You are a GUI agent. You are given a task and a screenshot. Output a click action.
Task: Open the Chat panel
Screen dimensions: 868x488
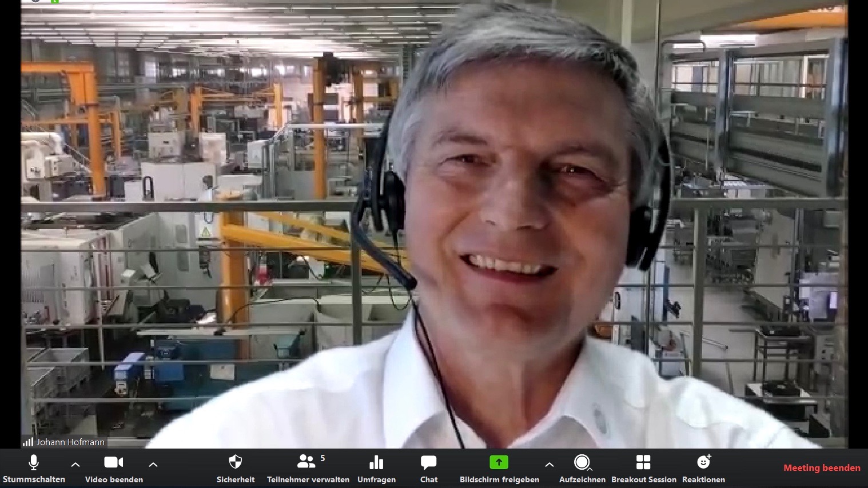click(429, 469)
